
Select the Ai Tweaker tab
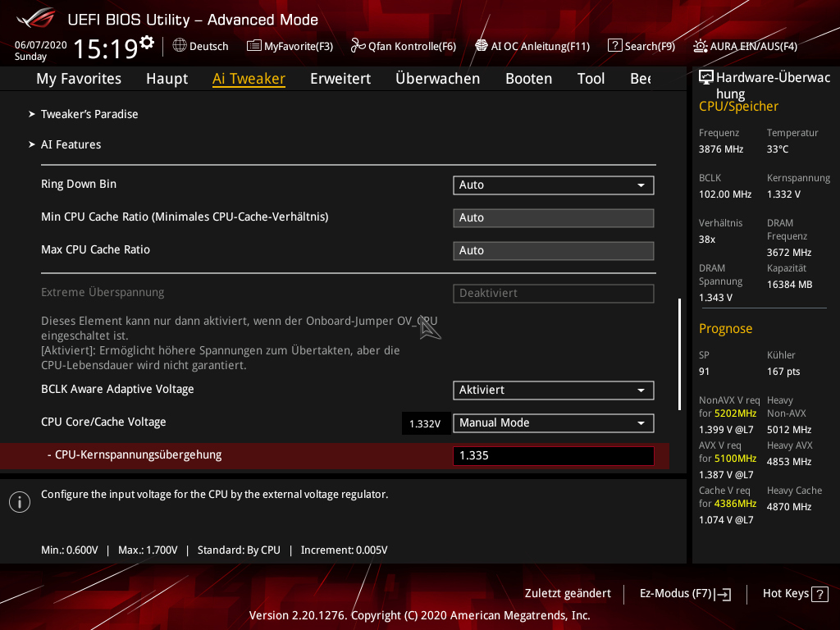[249, 79]
